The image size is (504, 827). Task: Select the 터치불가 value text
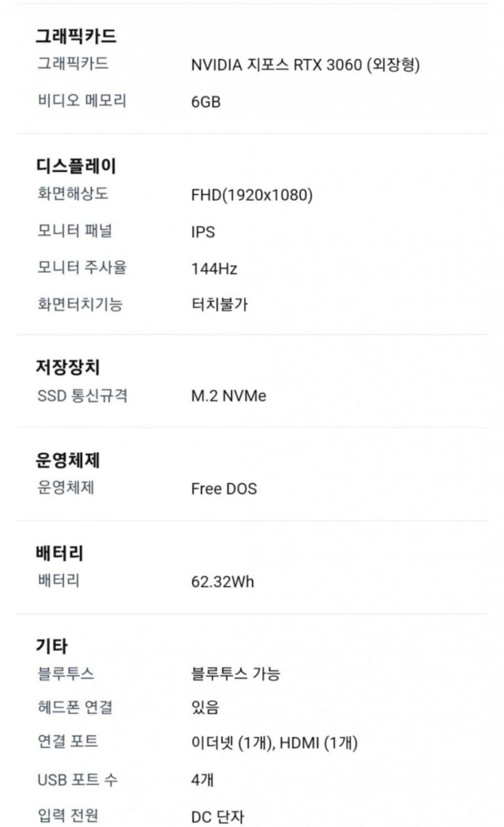coord(220,304)
